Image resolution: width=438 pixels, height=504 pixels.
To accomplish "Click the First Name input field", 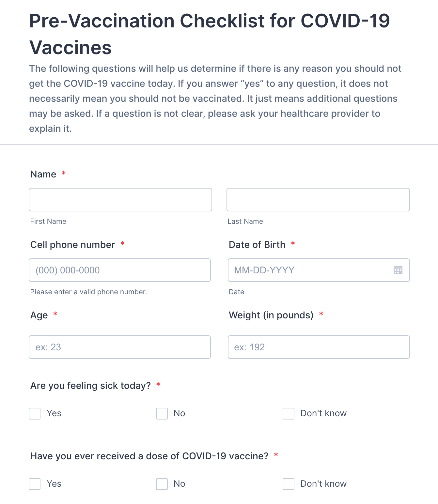I will [120, 200].
